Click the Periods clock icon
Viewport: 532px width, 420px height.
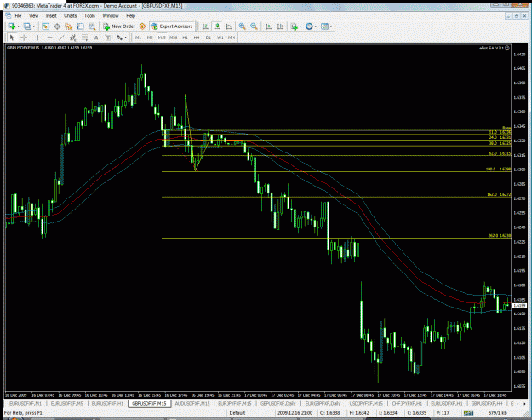click(x=309, y=26)
